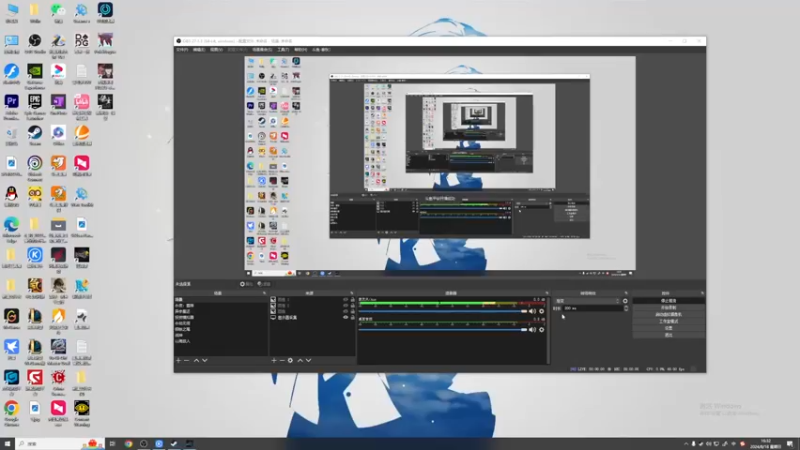Select the display capture source row
Viewport: 800px width, 450px height.
(312, 317)
